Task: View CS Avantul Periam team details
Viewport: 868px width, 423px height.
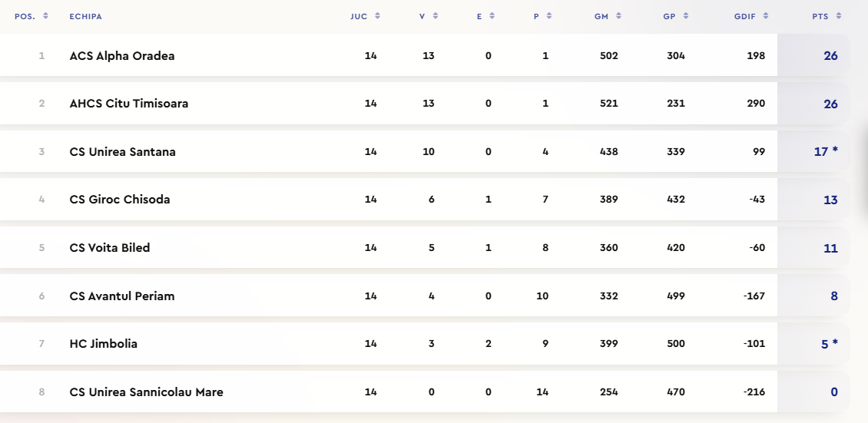Action: (122, 296)
